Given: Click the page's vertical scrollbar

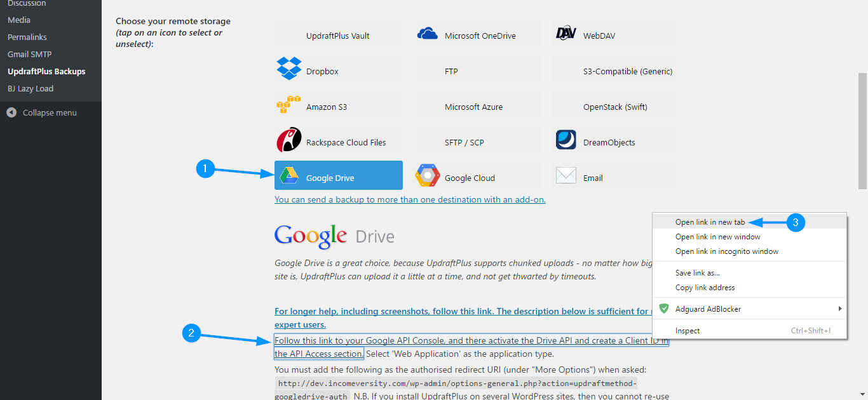Looking at the screenshot, I should click(862, 130).
